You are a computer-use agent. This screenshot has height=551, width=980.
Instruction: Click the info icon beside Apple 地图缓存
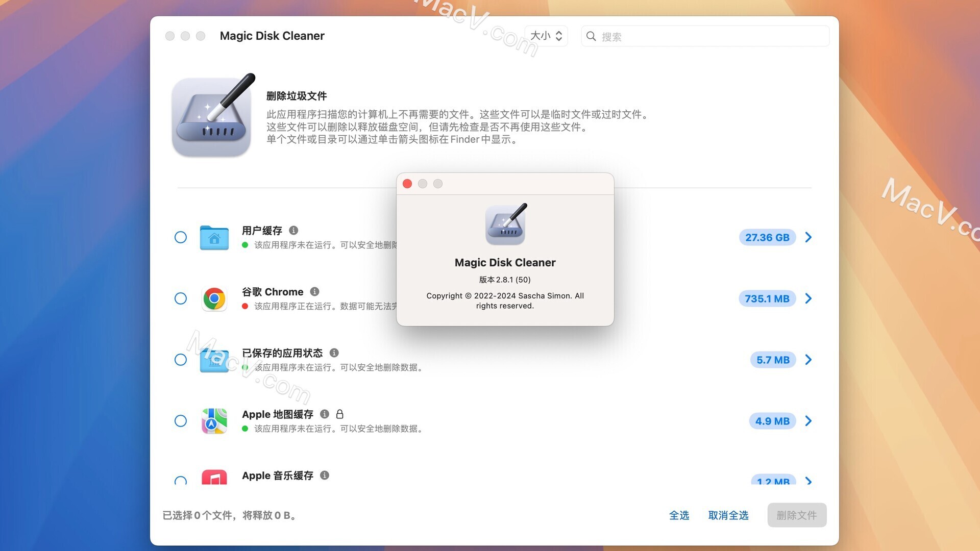click(x=325, y=414)
